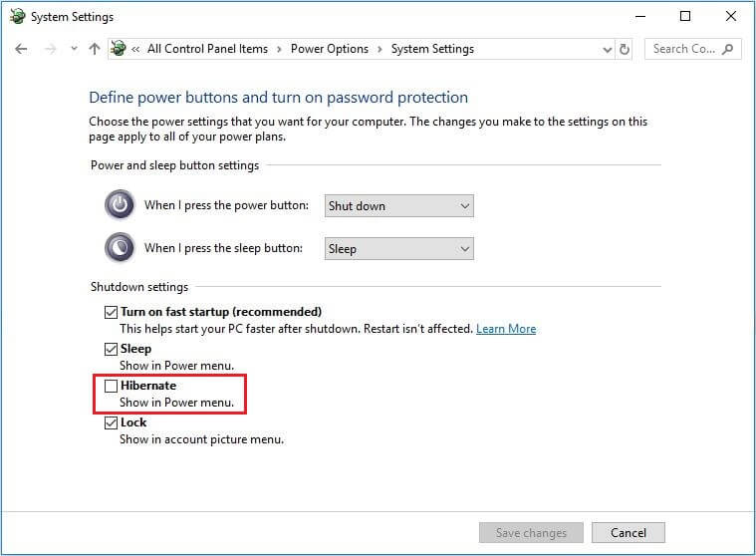Viewport: 756px width, 556px height.
Task: Navigate to Power Options breadcrumb
Action: (330, 49)
